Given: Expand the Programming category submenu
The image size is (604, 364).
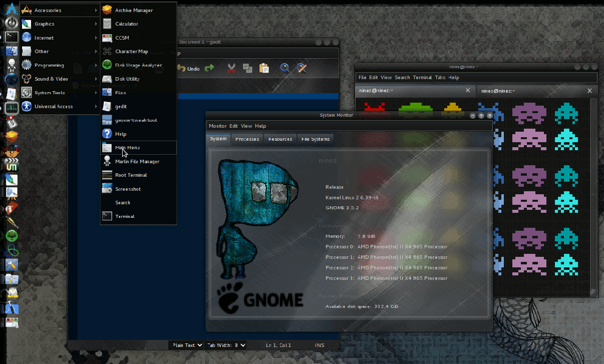Looking at the screenshot, I should click(x=60, y=65).
